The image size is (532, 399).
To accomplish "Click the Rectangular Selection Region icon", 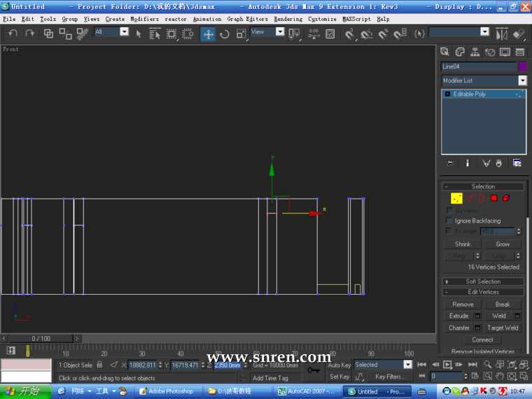I will [x=171, y=34].
